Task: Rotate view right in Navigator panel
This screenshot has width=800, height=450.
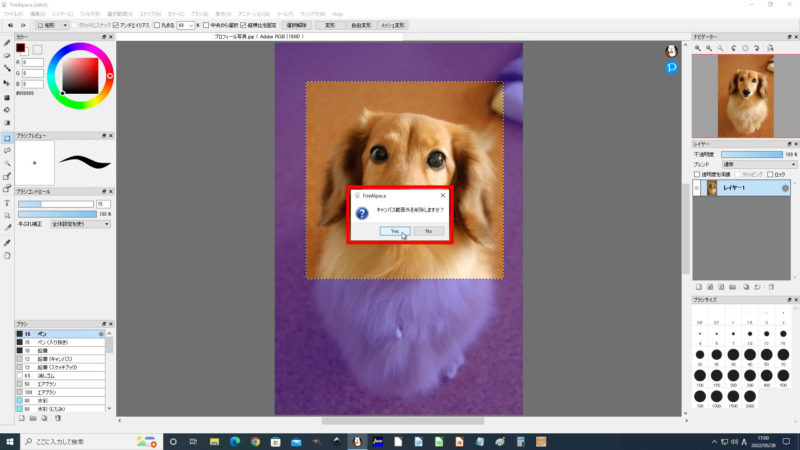Action: (757, 48)
